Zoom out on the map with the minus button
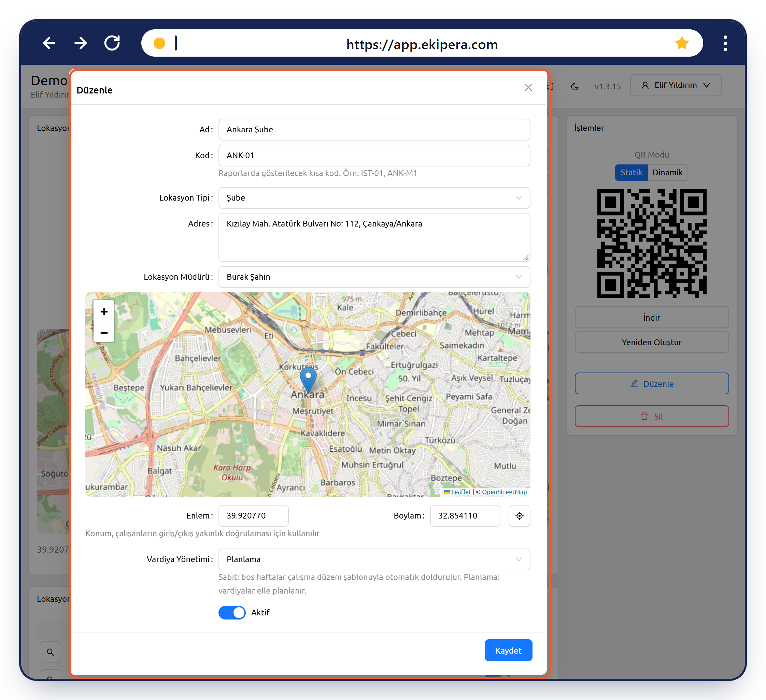This screenshot has width=766, height=700. tap(104, 332)
